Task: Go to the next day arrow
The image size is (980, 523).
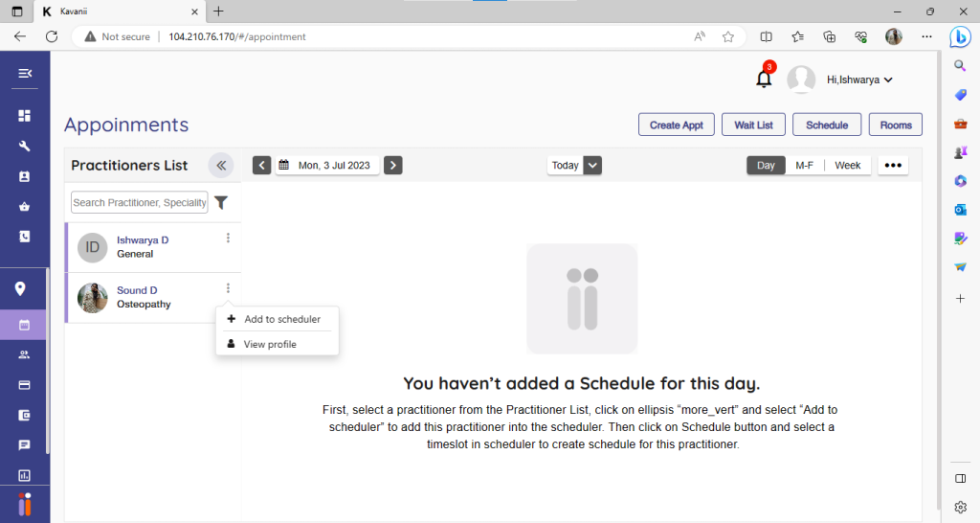Action: point(393,166)
